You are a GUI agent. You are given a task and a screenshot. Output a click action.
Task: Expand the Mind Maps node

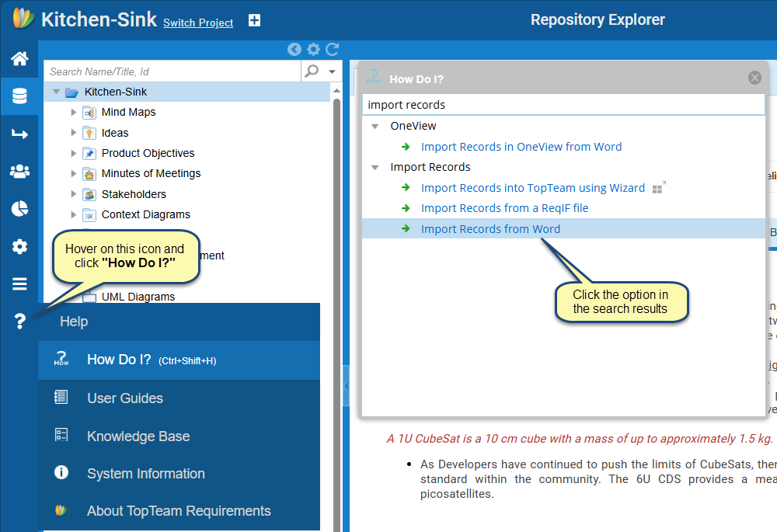[73, 113]
